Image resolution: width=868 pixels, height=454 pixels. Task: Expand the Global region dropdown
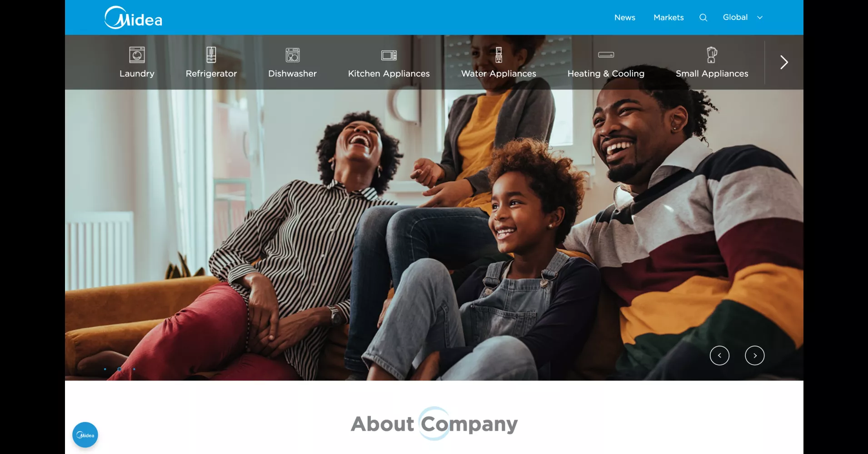pos(743,17)
